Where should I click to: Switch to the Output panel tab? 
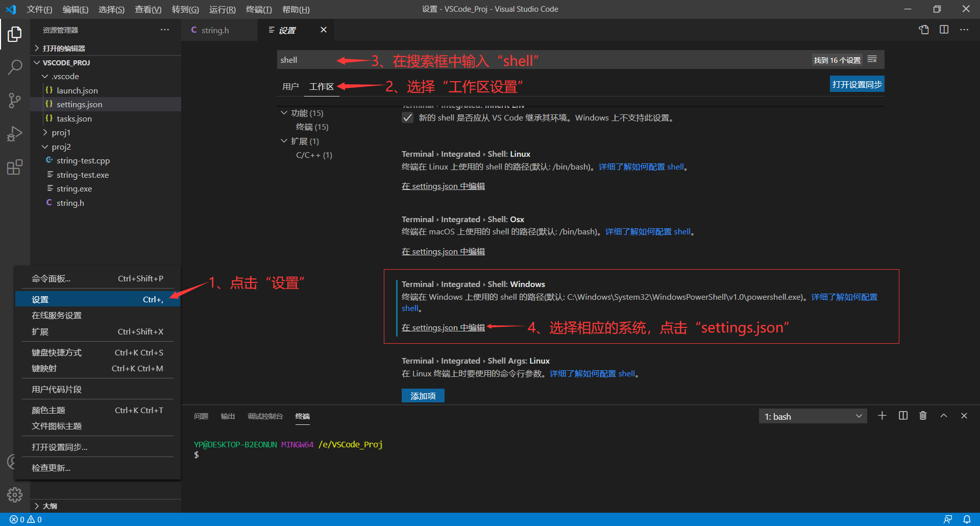(x=228, y=416)
